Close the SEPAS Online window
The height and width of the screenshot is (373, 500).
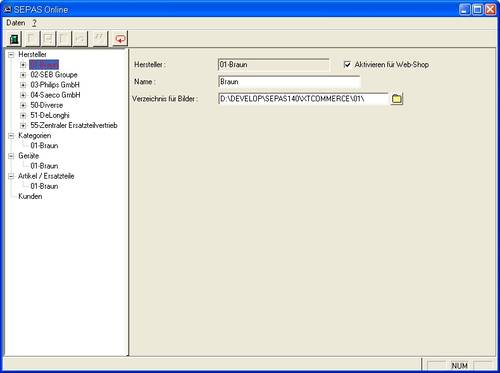click(490, 10)
